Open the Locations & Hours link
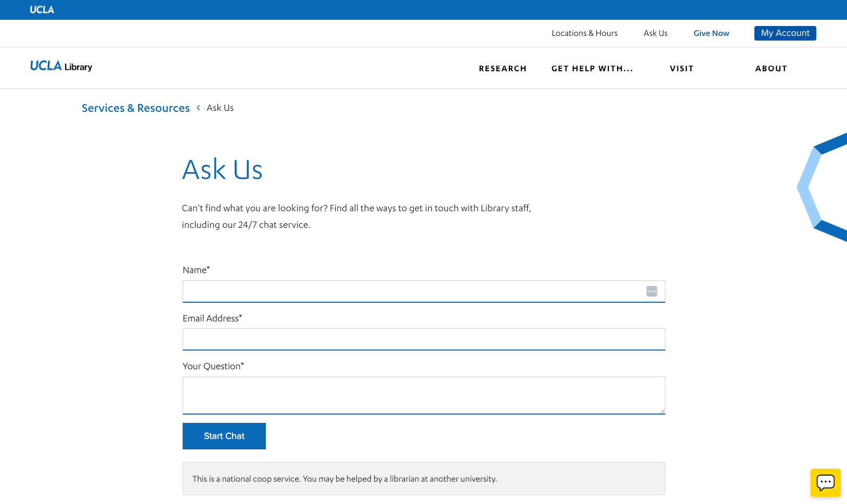The image size is (847, 504). click(x=584, y=33)
